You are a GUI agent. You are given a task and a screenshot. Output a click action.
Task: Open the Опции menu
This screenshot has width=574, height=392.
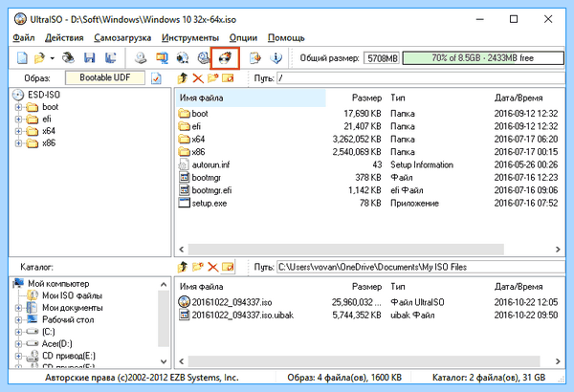click(243, 37)
